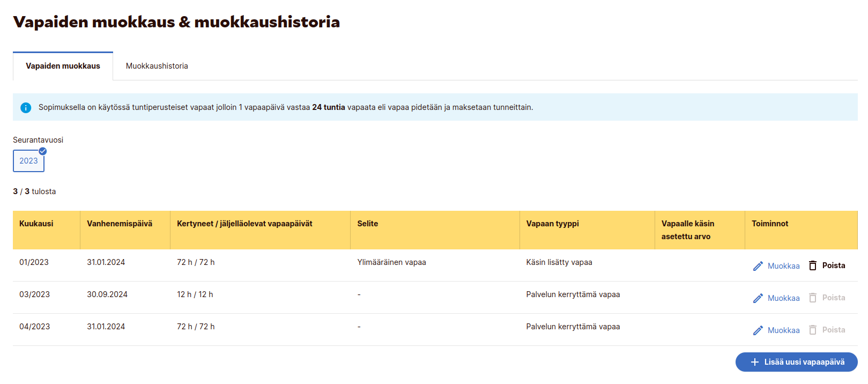This screenshot has width=868, height=384.
Task: Select the Vapaiden muokkaus tab
Action: coord(63,66)
